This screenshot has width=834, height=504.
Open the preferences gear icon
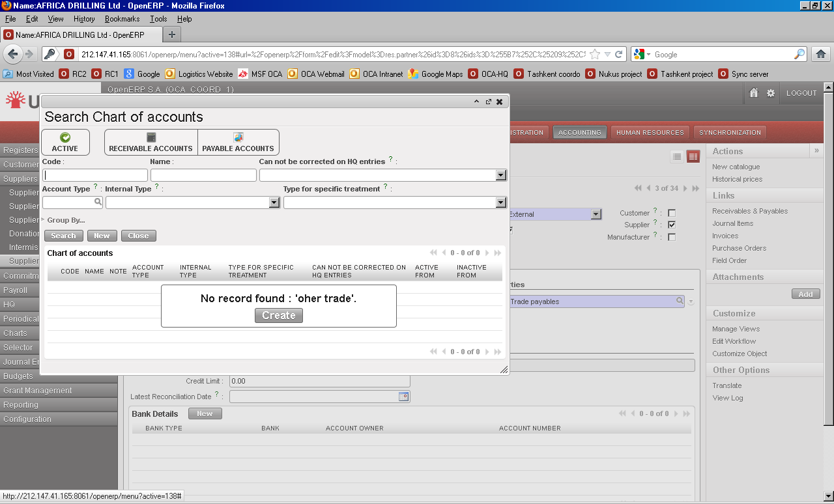pyautogui.click(x=771, y=93)
